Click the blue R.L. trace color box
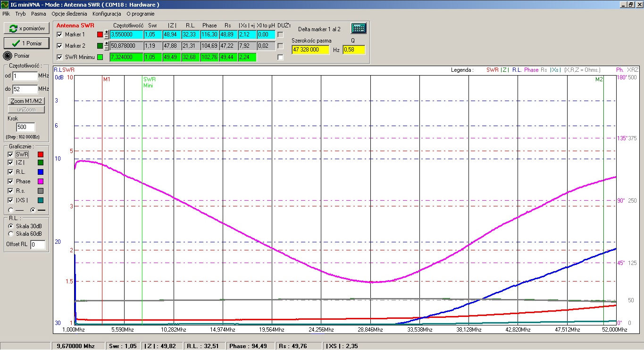Image resolution: width=644 pixels, height=350 pixels. [x=41, y=172]
